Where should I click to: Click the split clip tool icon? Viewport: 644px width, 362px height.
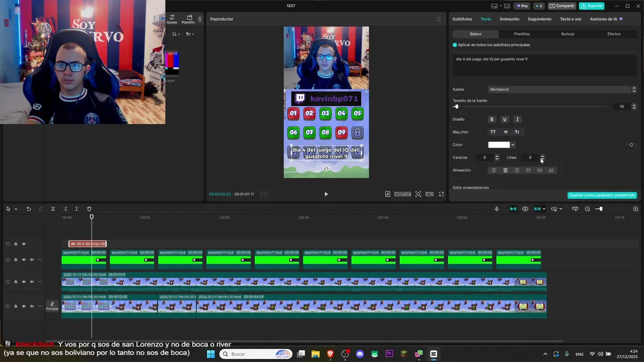(x=53, y=209)
